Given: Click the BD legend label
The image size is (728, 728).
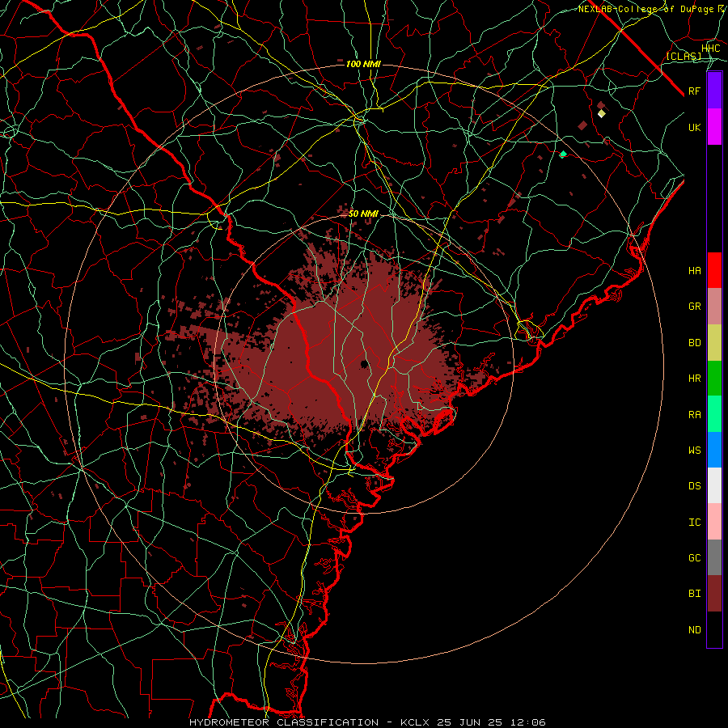Looking at the screenshot, I should point(695,343).
